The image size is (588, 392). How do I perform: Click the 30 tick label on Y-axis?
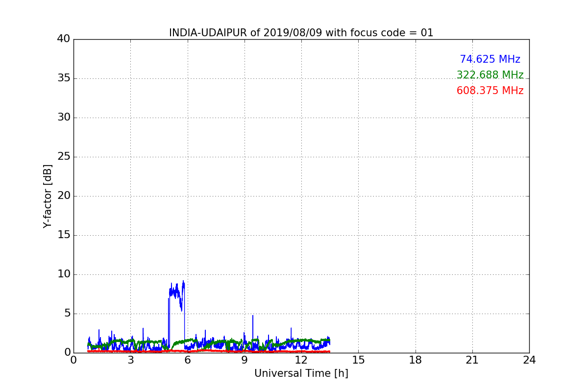pos(64,118)
